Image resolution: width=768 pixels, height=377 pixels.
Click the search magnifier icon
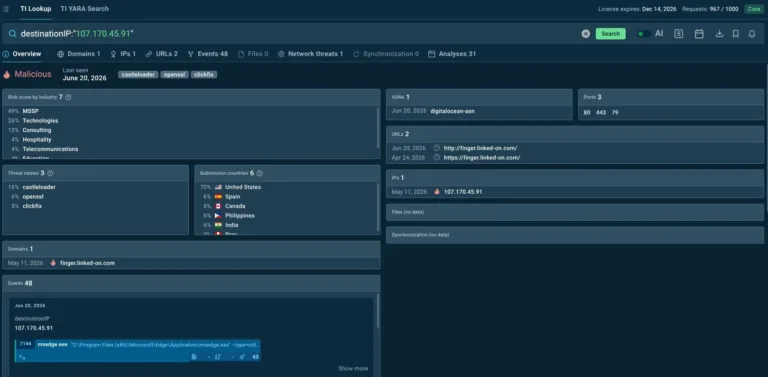[12, 34]
